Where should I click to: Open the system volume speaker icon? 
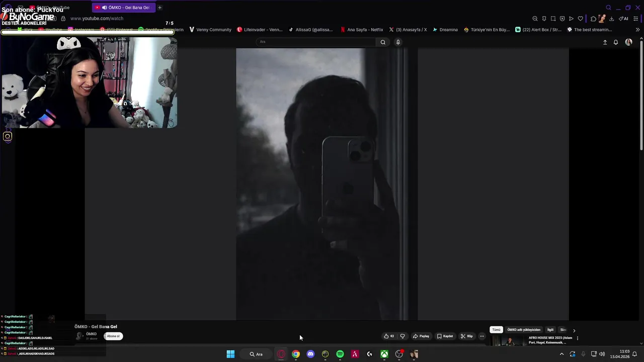pyautogui.click(x=602, y=354)
